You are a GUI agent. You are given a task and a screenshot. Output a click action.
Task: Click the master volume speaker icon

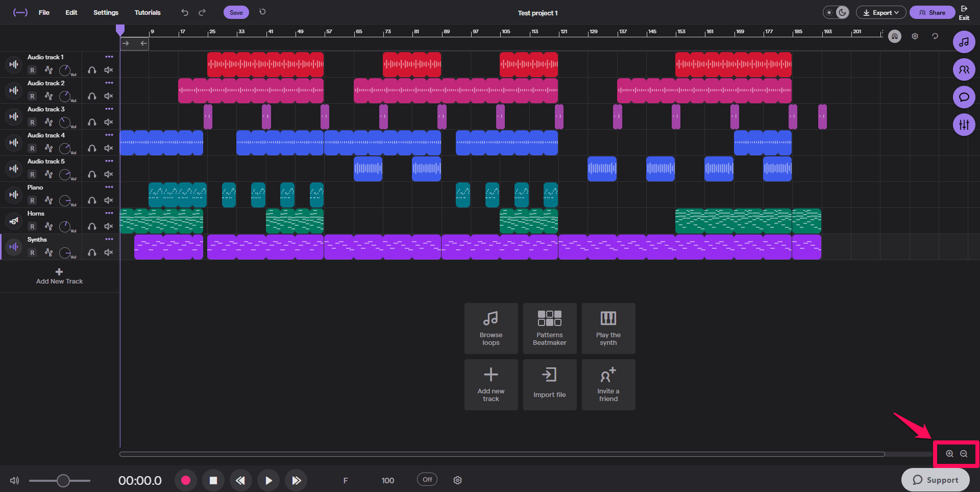[x=14, y=481]
